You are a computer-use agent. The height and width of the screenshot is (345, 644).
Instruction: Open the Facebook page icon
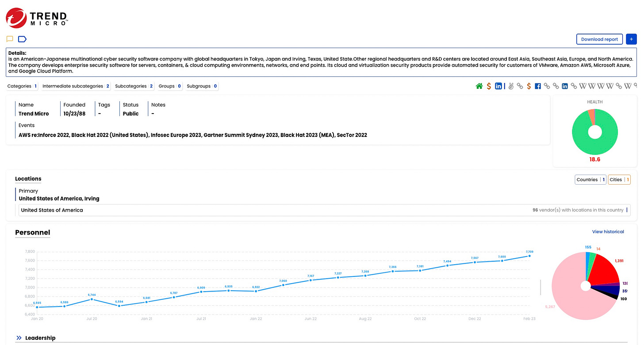click(538, 86)
